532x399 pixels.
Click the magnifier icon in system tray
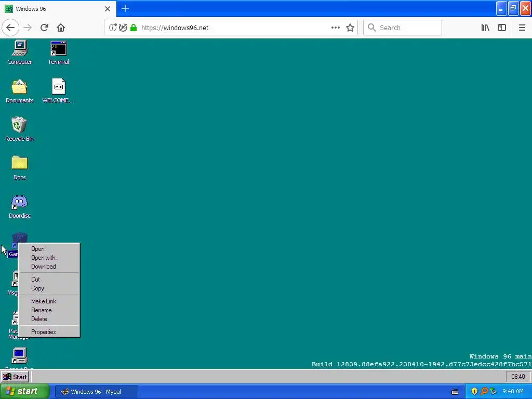click(484, 391)
